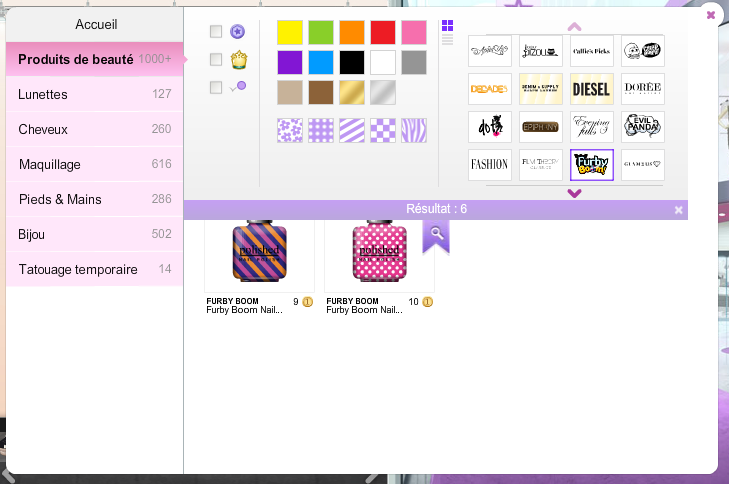Filter by silver metallic swatch

click(383, 93)
